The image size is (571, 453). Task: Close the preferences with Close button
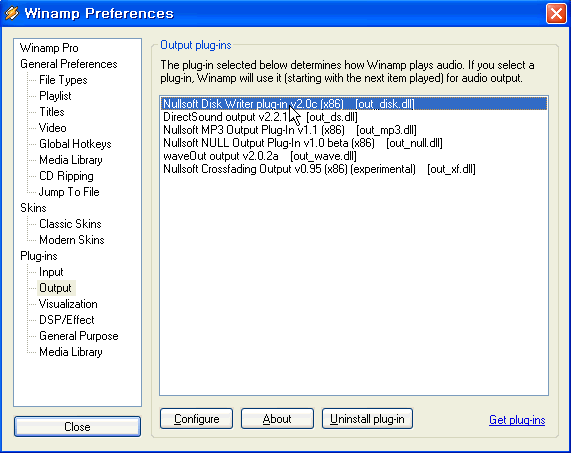point(77,426)
